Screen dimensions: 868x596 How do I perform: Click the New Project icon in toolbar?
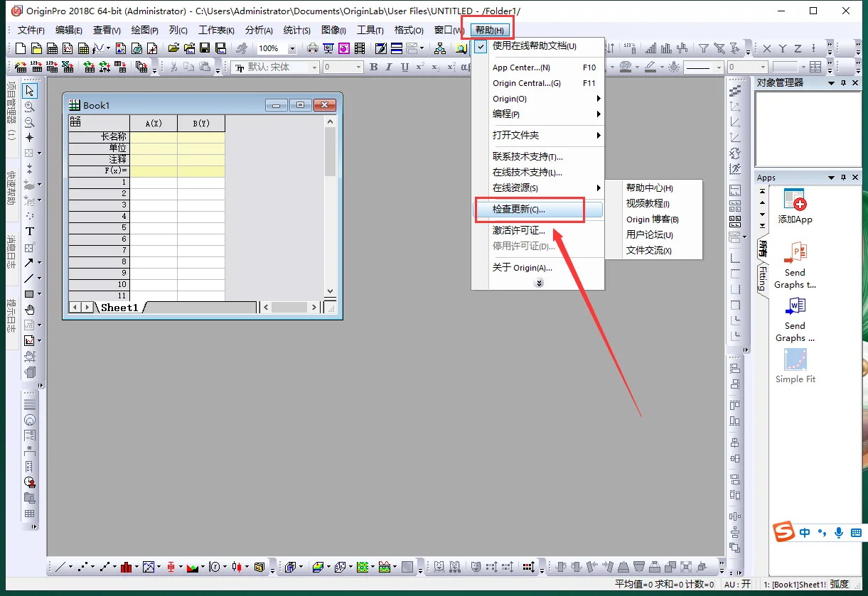tap(20, 48)
